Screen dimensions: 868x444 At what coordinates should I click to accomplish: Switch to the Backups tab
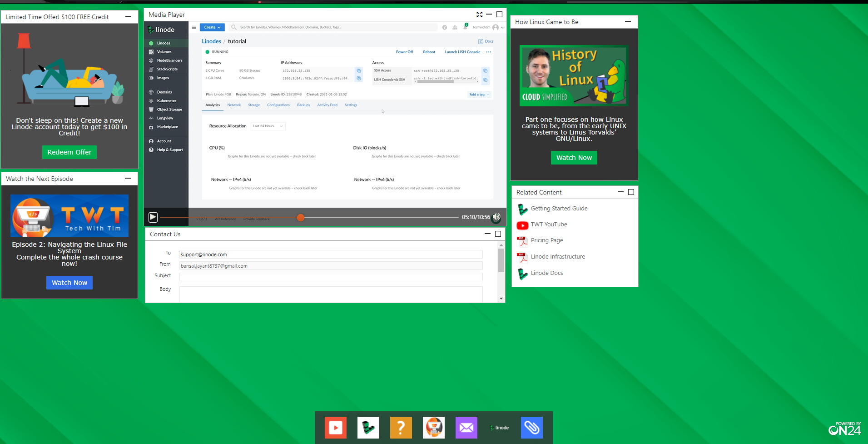click(x=303, y=105)
